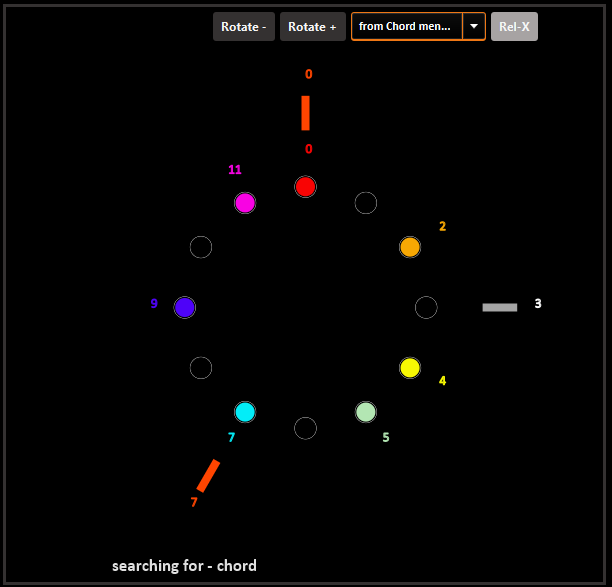Click the Rotate - button

(x=243, y=27)
